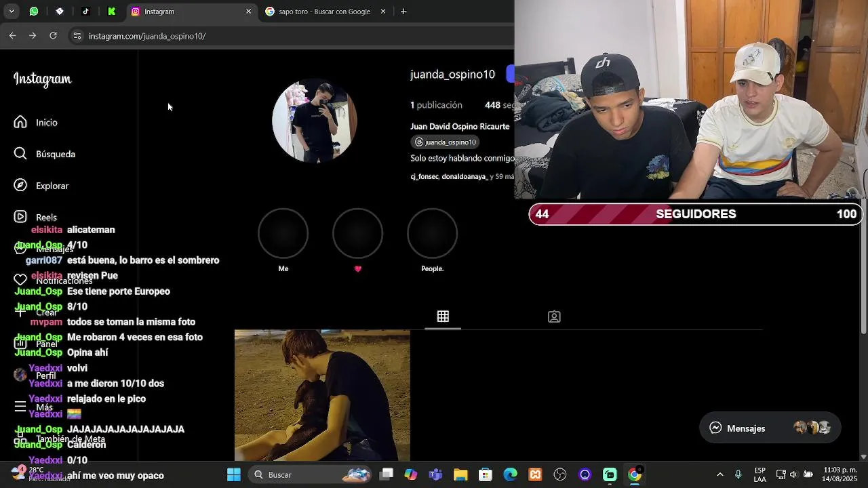The height and width of the screenshot is (488, 868).
Task: Open Task View in the taskbar
Action: [387, 474]
